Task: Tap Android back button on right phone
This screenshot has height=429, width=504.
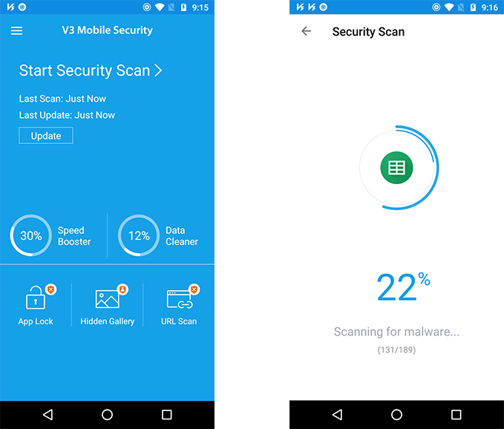Action: [x=337, y=415]
